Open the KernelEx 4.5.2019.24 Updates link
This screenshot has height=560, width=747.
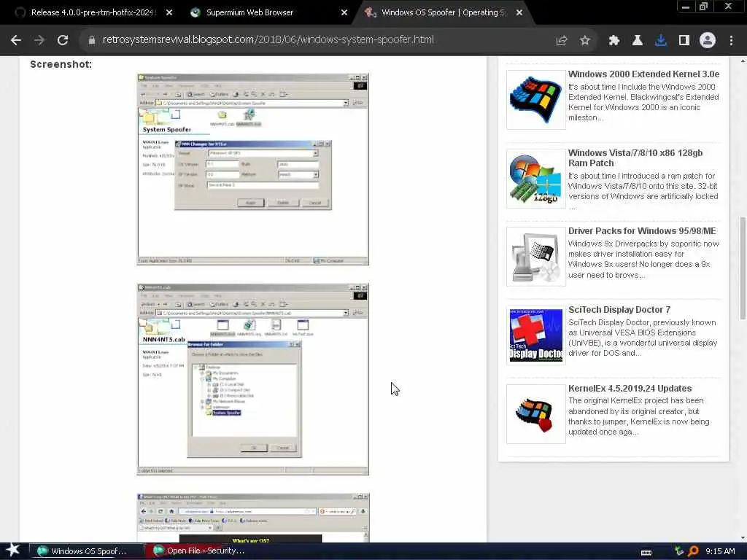(630, 388)
